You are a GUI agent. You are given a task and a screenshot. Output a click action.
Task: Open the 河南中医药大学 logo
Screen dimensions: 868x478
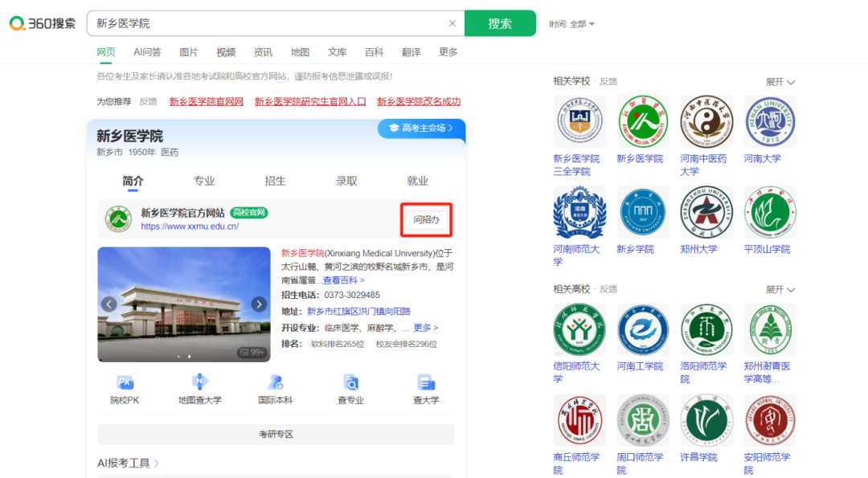(x=706, y=122)
